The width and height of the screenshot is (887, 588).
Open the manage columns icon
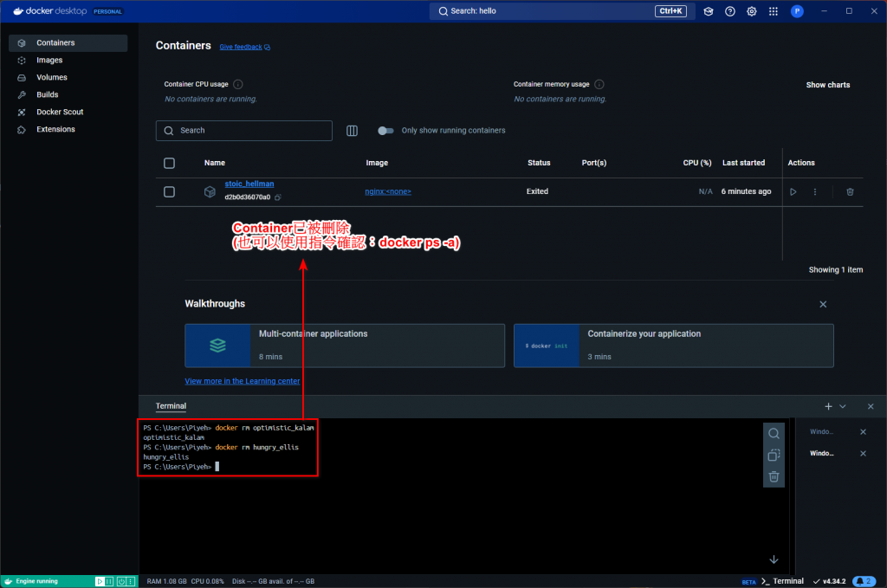pyautogui.click(x=352, y=131)
